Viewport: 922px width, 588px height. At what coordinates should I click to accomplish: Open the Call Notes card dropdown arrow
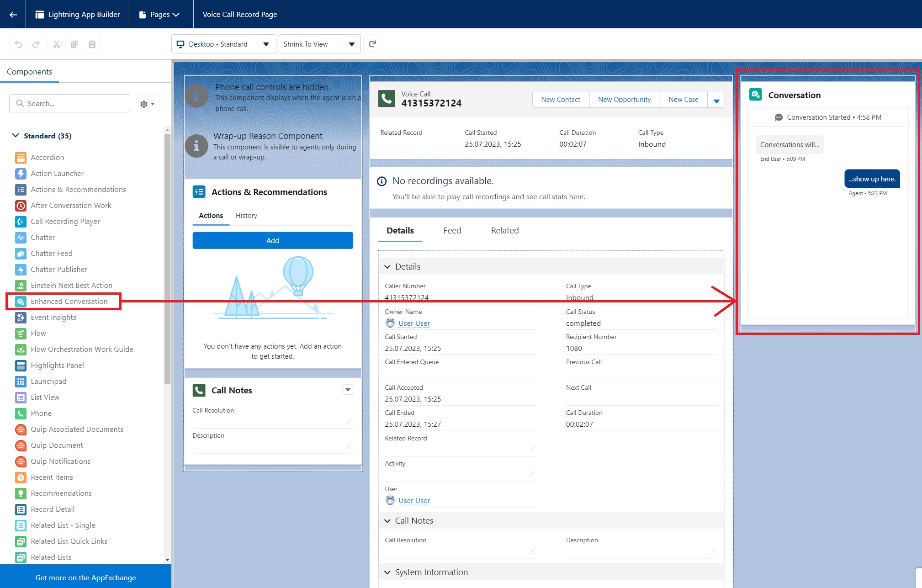pyautogui.click(x=348, y=390)
